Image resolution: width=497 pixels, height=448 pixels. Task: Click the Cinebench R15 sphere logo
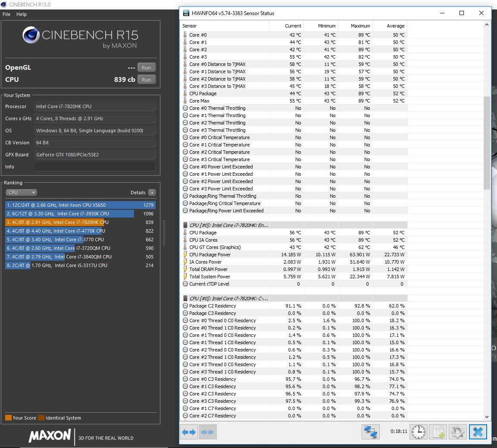click(31, 35)
